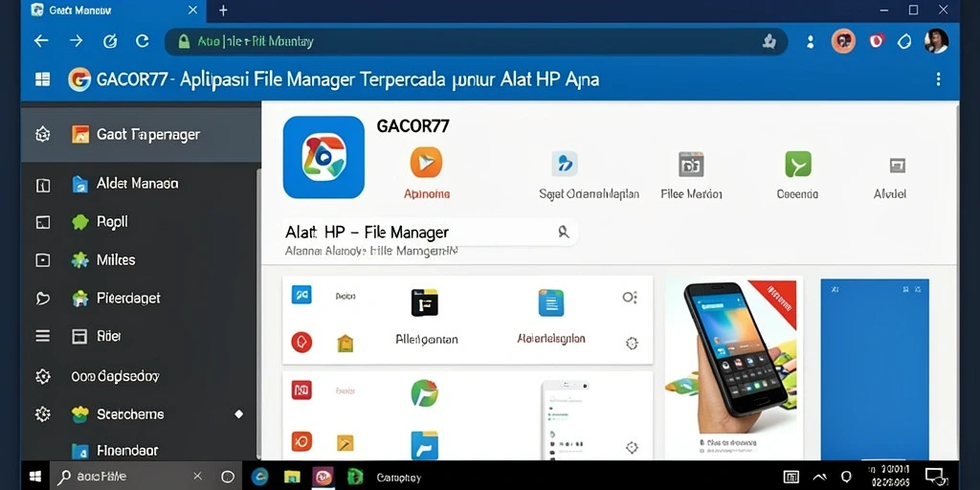This screenshot has width=980, height=490.
Task: Click the large GACOR77 app icon
Action: click(323, 157)
